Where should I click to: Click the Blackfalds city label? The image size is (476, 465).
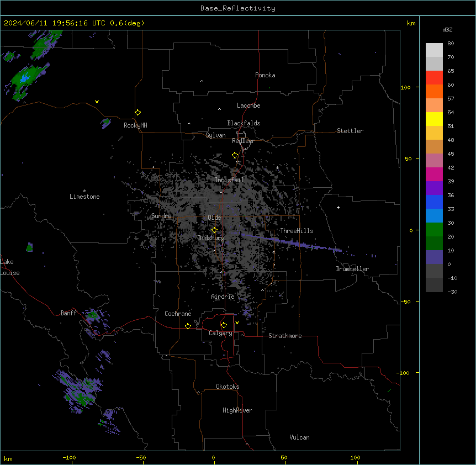(244, 123)
